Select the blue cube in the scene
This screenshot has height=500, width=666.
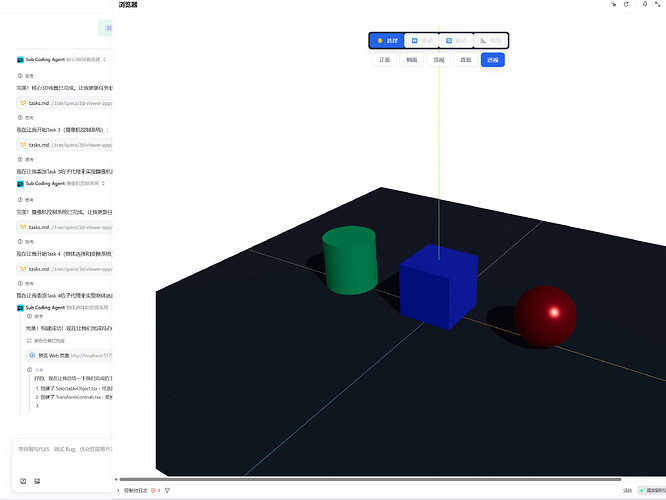[x=437, y=289]
